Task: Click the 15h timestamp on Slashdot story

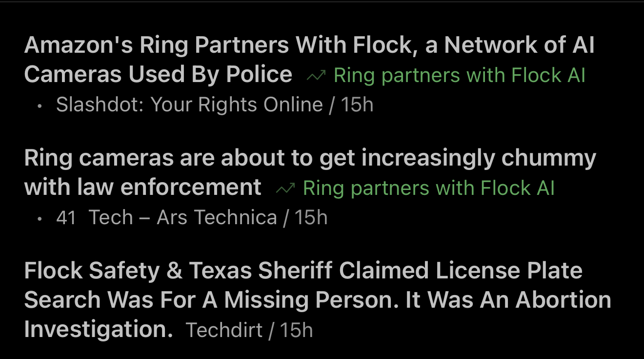Action: click(x=357, y=105)
